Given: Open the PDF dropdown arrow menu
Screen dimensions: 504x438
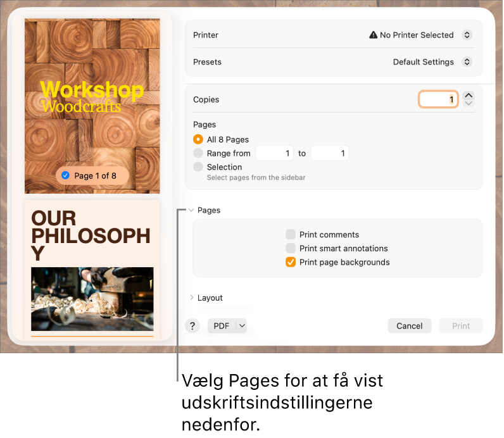Looking at the screenshot, I should point(242,326).
